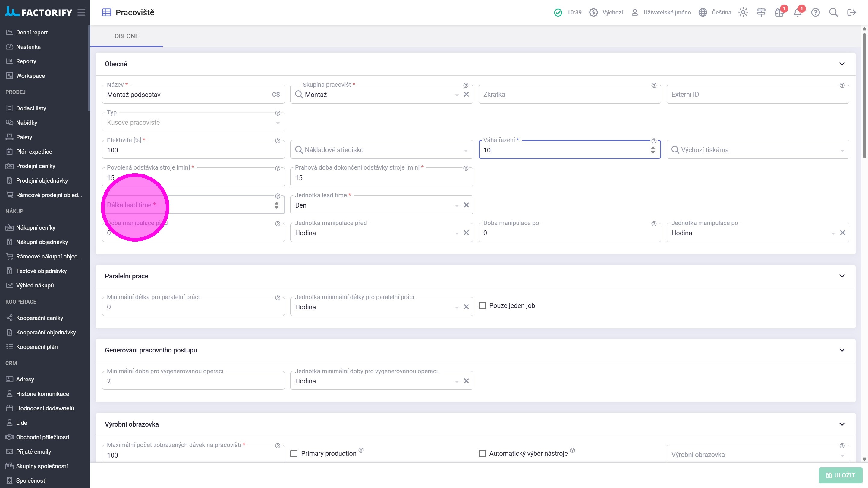Image resolution: width=868 pixels, height=488 pixels.
Task: Click the help question mark icon in header
Action: click(x=815, y=12)
